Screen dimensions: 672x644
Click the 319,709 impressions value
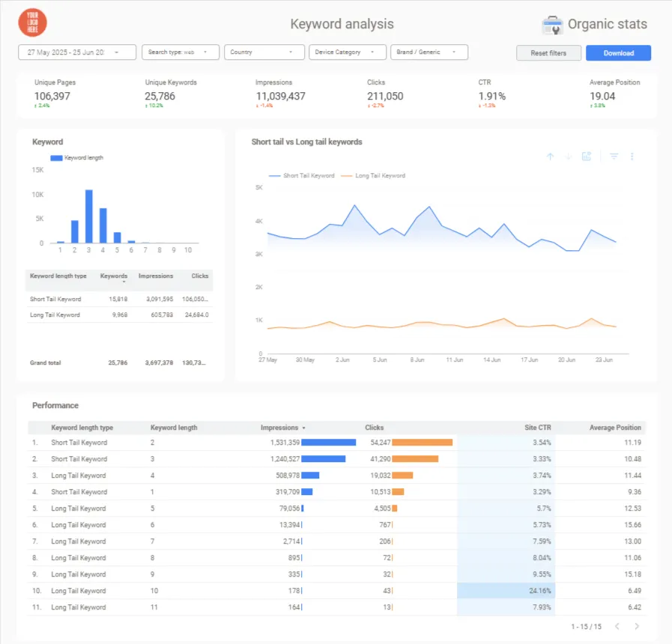coord(288,492)
